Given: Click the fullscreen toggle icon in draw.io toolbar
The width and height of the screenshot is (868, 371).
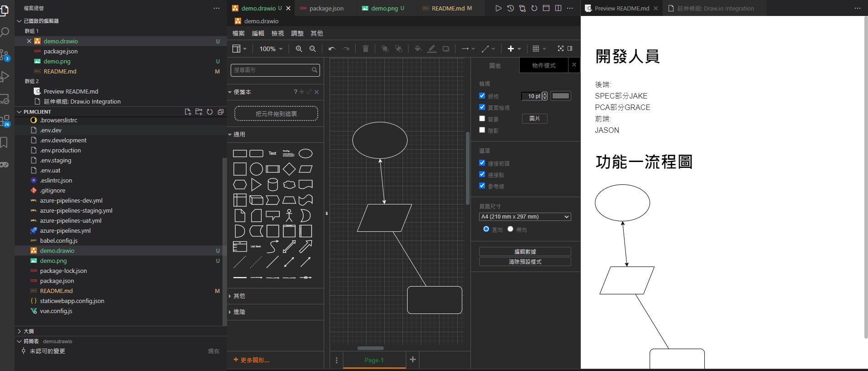Looking at the screenshot, I should coord(560,48).
